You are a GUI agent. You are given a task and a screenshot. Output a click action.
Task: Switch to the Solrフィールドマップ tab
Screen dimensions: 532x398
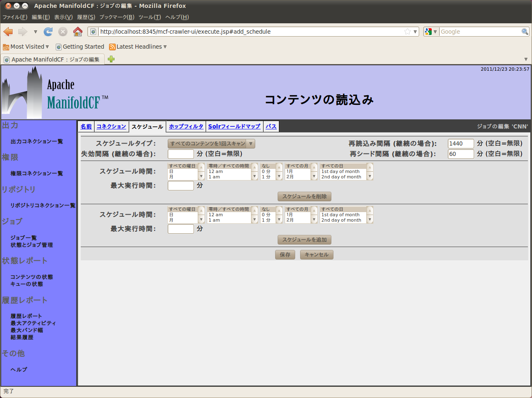234,126
